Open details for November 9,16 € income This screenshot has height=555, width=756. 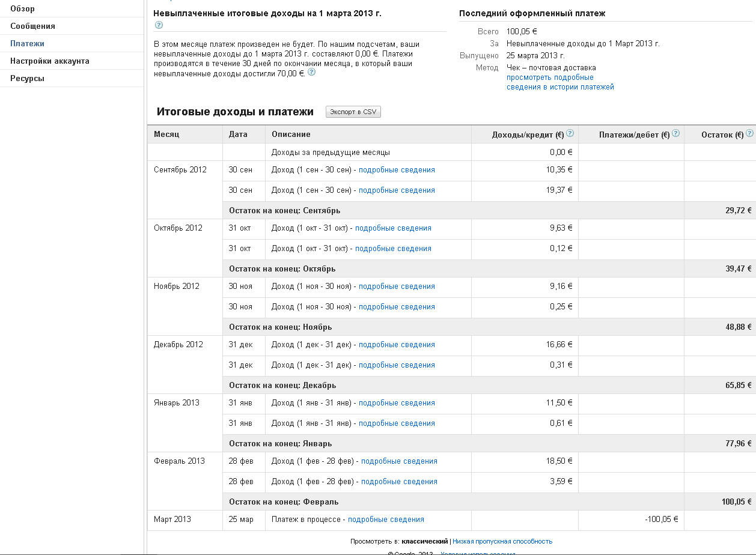click(x=397, y=287)
